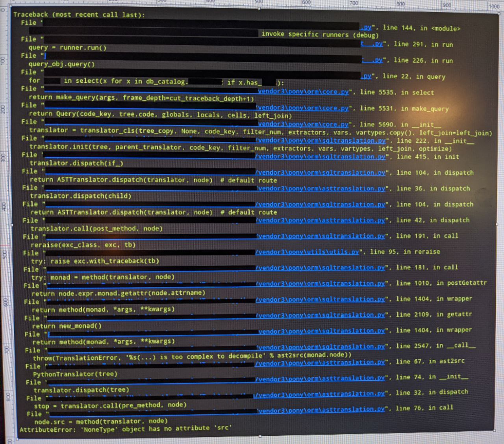Open sqltranslation.py link for line 1010 in postGetattr
Viewport: 504px width, 444px height.
pos(320,283)
